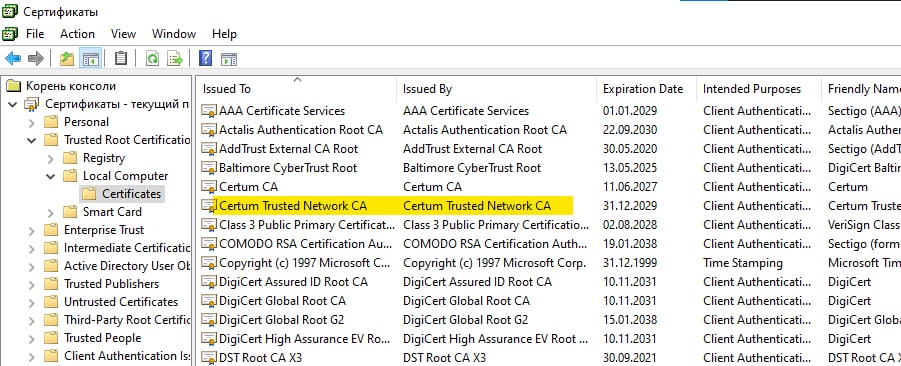Click the Forward arrow toolbar icon

click(x=36, y=58)
